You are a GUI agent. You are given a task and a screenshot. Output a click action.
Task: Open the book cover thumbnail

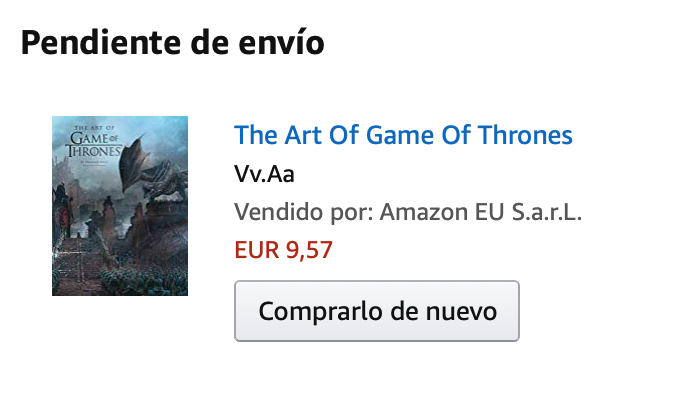tap(120, 206)
